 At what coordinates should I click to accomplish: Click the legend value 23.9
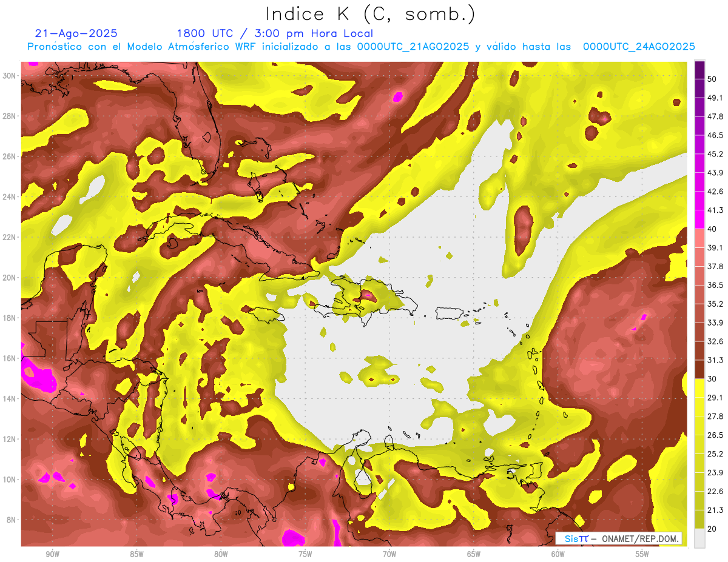pyautogui.click(x=715, y=472)
